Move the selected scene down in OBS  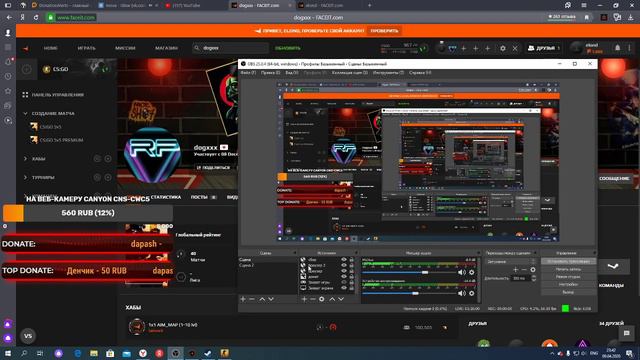click(271, 299)
